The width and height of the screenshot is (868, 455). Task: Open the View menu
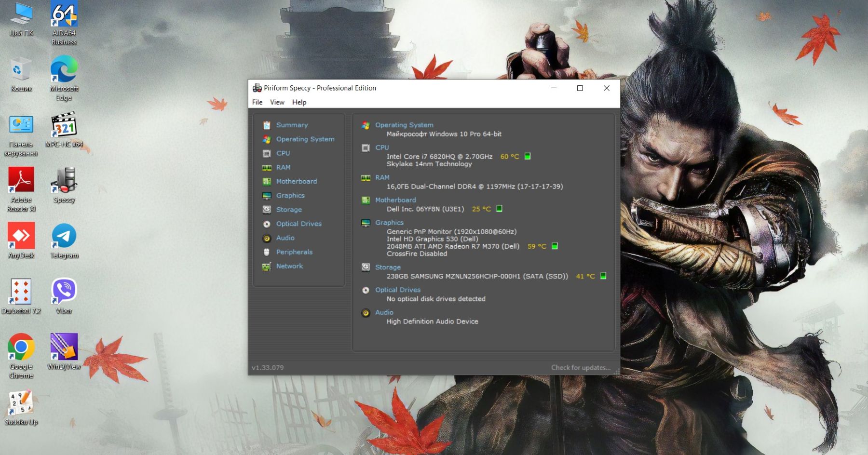277,102
